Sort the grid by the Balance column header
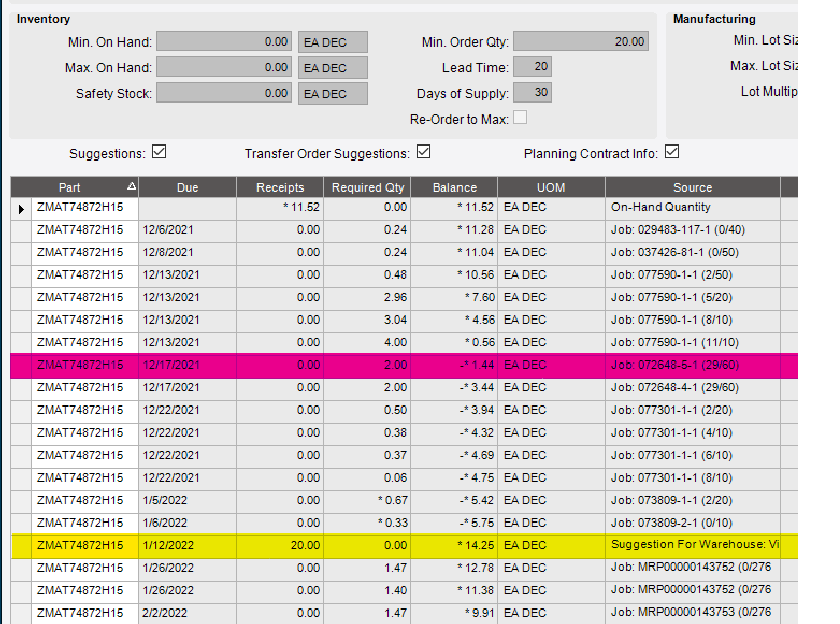Viewport: 840px width, 624px height. point(454,187)
